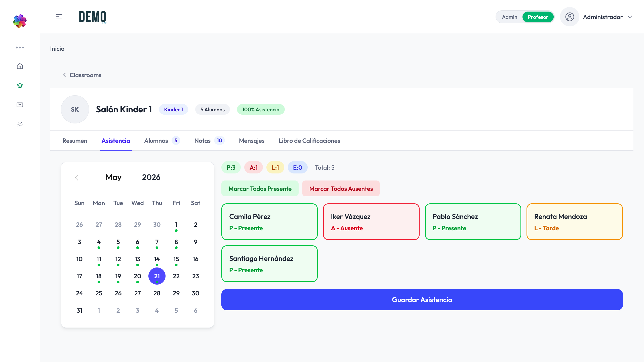This screenshot has width=644, height=362.
Task: Select May 4 in the calendar
Action: tap(99, 242)
